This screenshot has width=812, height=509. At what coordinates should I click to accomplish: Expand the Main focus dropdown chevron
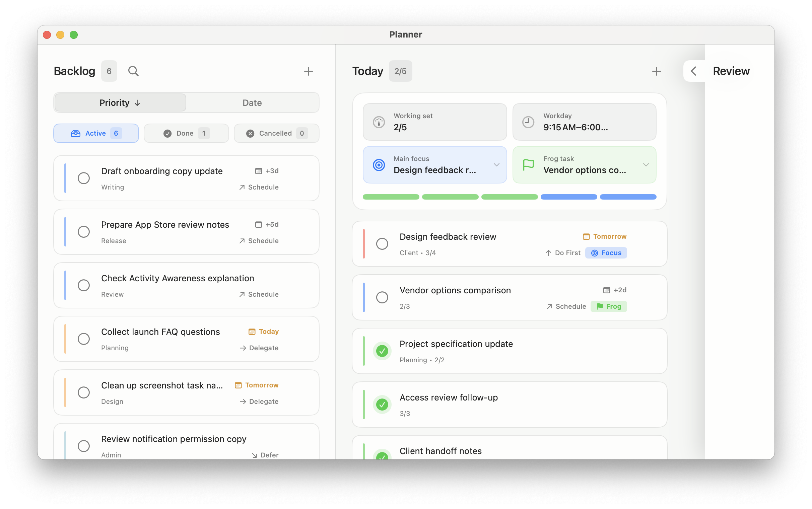point(496,165)
